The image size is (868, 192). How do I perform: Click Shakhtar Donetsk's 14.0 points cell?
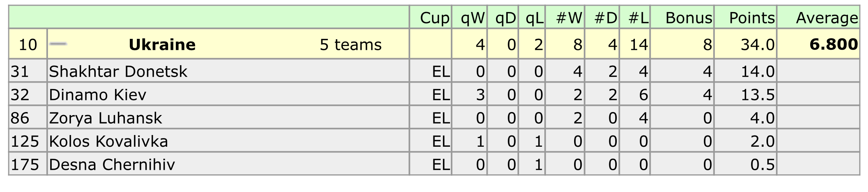(757, 71)
